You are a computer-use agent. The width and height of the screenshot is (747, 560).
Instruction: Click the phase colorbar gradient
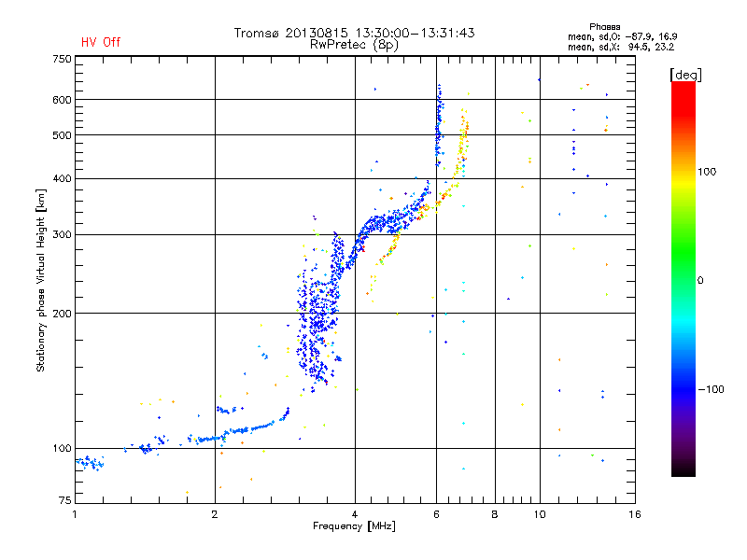coord(684,279)
